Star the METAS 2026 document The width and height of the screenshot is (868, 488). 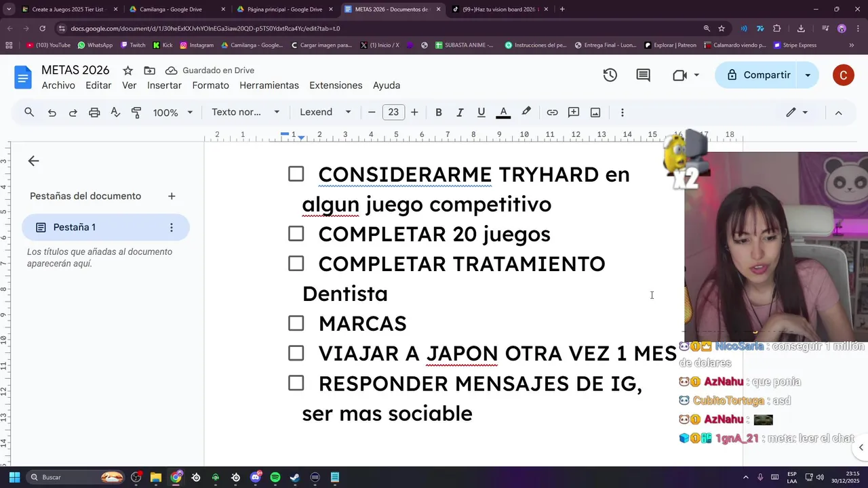point(127,70)
